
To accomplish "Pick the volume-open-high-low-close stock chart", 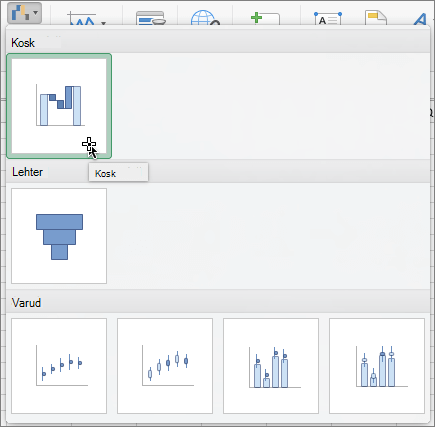I will pos(377,366).
